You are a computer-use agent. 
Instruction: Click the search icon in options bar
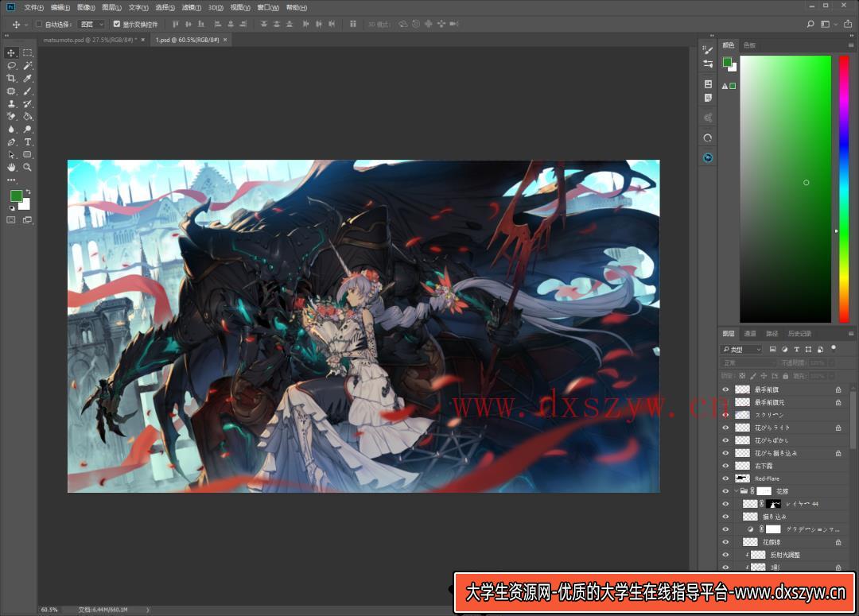pyautogui.click(x=810, y=24)
